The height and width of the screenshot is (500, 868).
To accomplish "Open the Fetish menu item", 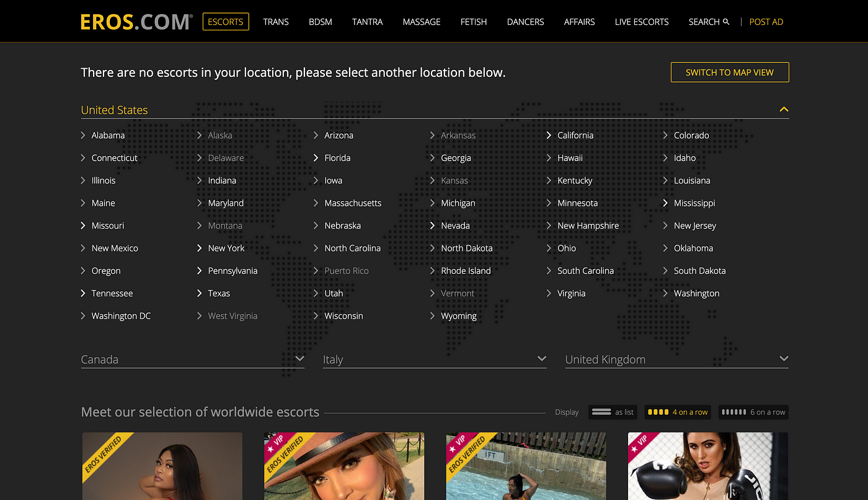I will click(x=474, y=22).
